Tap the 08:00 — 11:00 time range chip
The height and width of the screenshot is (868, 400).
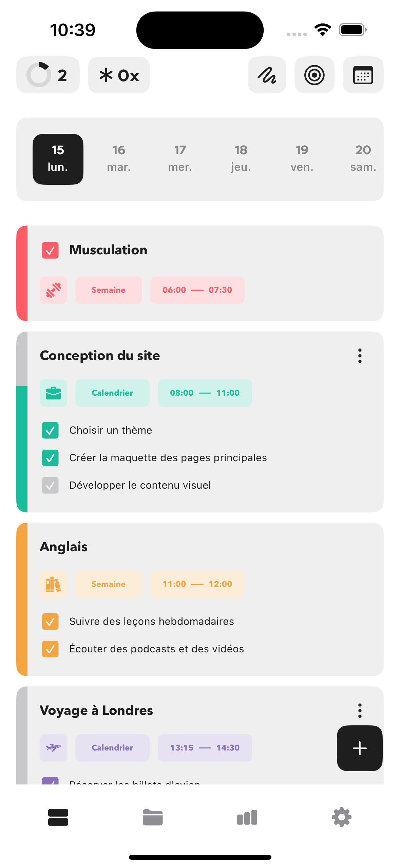tap(205, 393)
